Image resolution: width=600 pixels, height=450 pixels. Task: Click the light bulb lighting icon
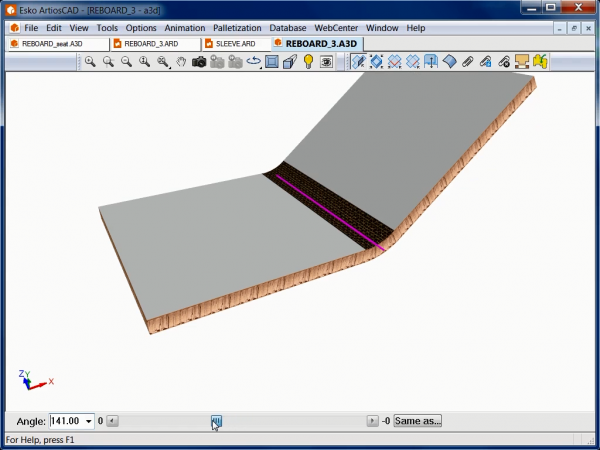pyautogui.click(x=308, y=62)
